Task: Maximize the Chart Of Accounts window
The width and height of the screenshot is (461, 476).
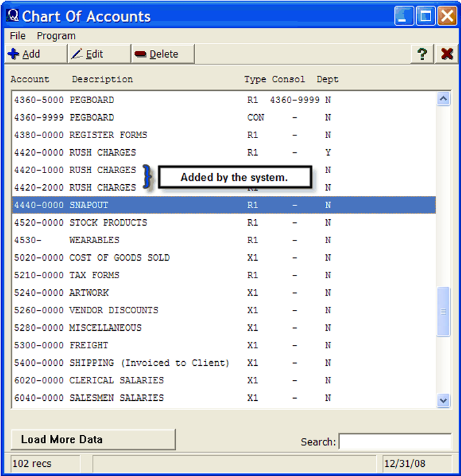Action: point(425,16)
